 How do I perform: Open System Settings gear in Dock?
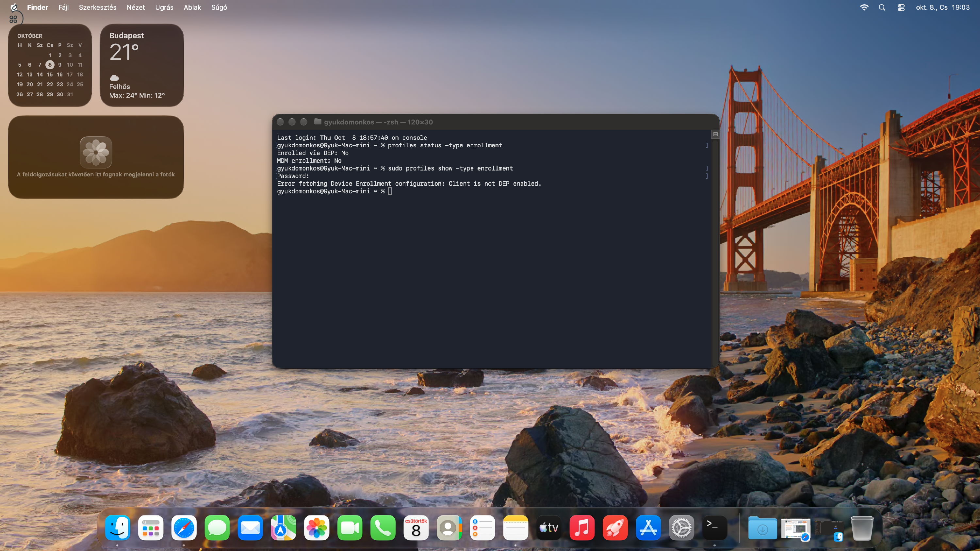(x=681, y=528)
